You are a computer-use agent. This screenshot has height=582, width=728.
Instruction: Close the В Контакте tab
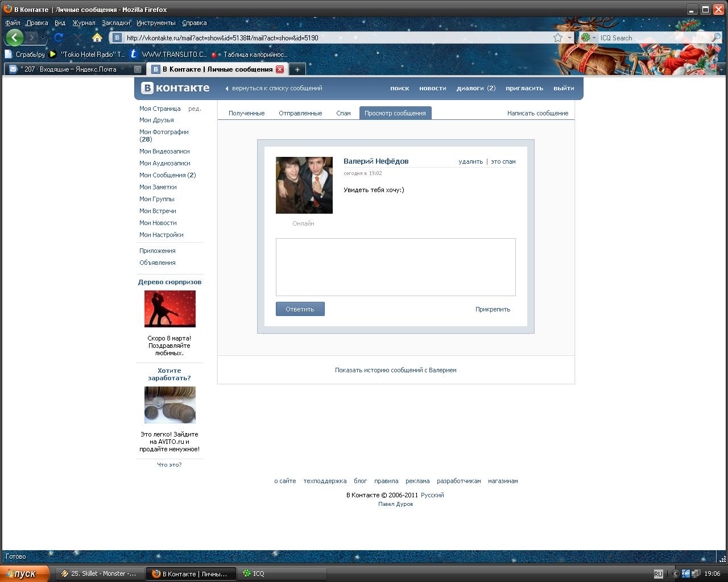click(280, 69)
